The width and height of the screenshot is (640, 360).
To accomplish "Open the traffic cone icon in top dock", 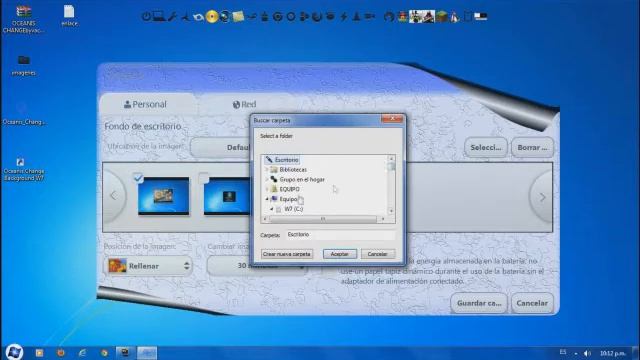I will point(356,17).
